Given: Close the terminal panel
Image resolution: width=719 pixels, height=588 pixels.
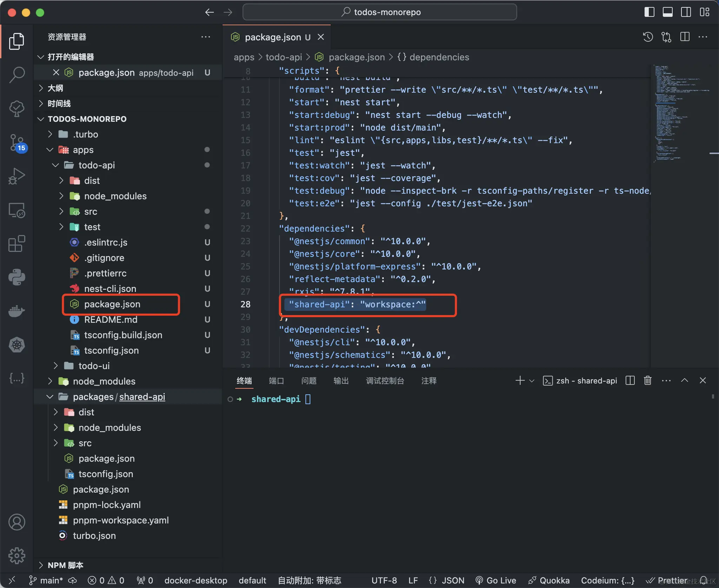Looking at the screenshot, I should click(703, 381).
